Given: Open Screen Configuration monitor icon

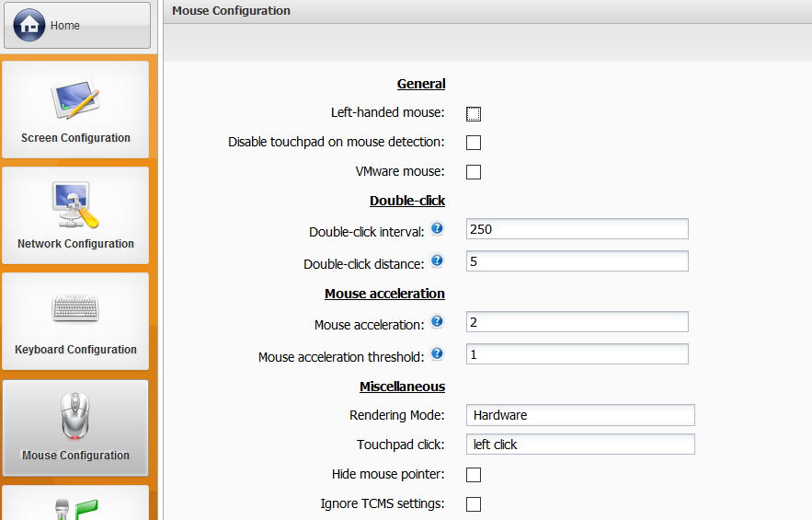Looking at the screenshot, I should point(75,98).
